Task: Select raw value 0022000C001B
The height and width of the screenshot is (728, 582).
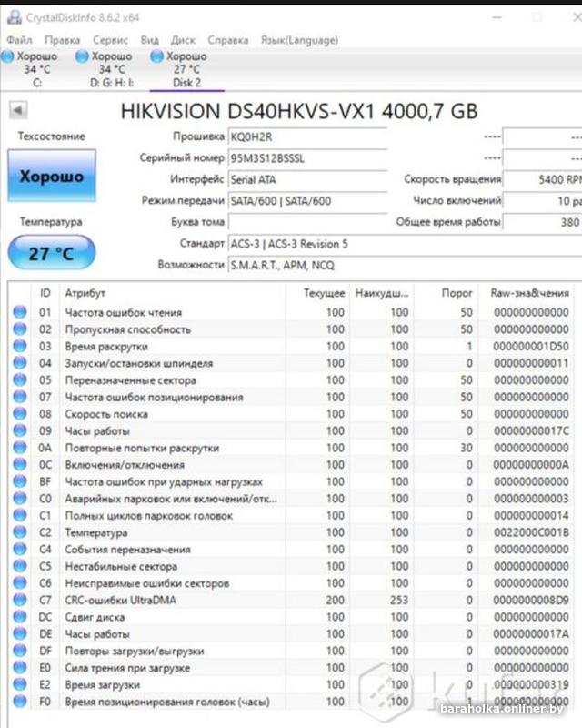Action: pos(531,532)
